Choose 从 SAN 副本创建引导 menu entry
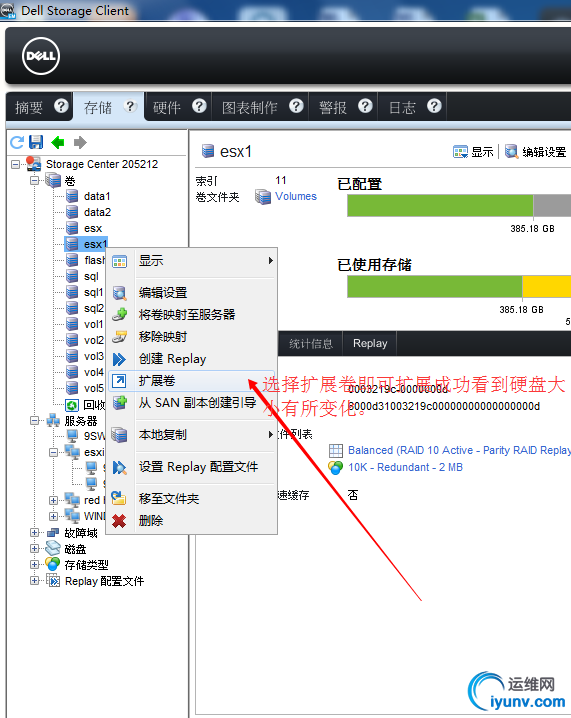Image resolution: width=571 pixels, height=718 pixels. pyautogui.click(x=192, y=403)
